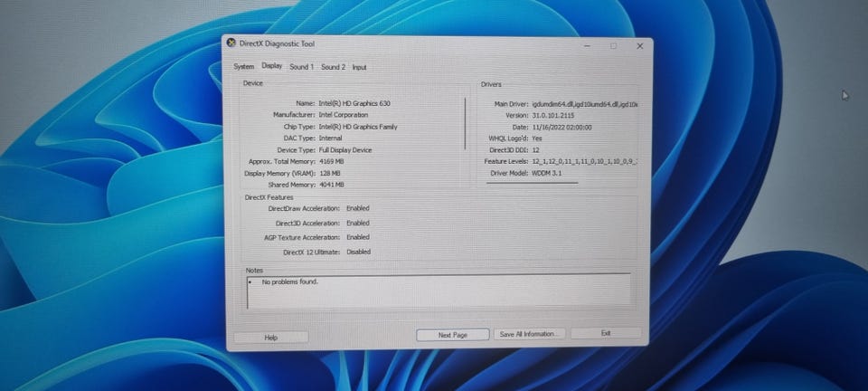The width and height of the screenshot is (868, 391).
Task: Switch to the Sound 2 tab
Action: click(x=333, y=67)
